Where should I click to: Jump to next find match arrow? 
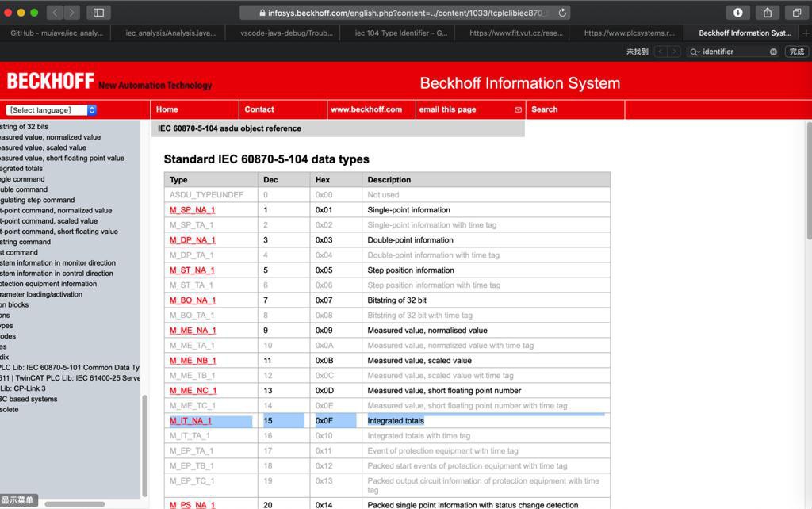674,52
